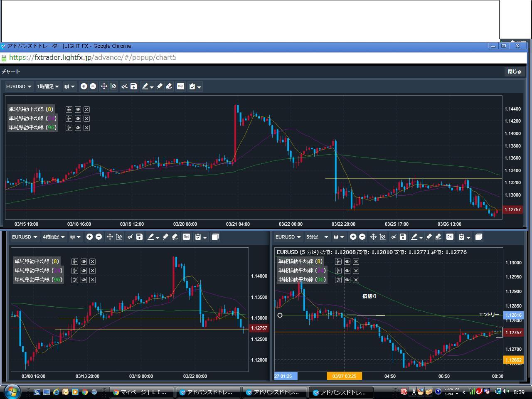Click the Del button on the 4-hour chart toolbar
Screen dimensions: 532x399
click(x=186, y=237)
